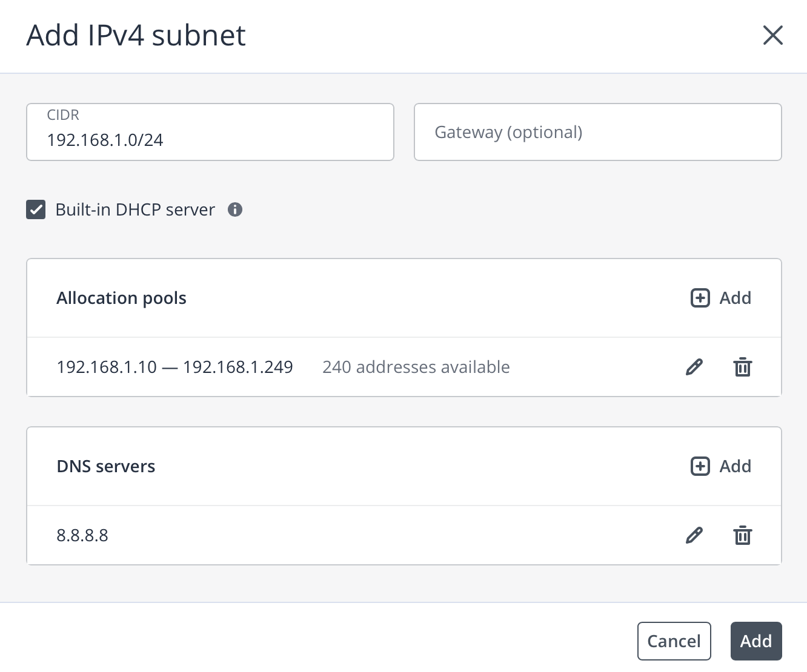Close the Add IPv4 subnet dialog

pos(773,35)
